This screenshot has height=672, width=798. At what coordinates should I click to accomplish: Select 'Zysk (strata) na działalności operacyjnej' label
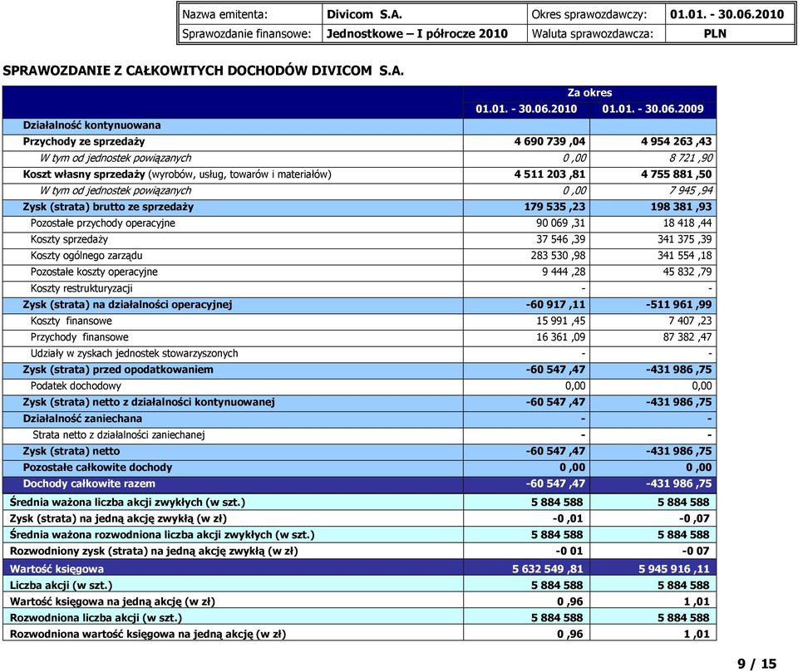127,305
